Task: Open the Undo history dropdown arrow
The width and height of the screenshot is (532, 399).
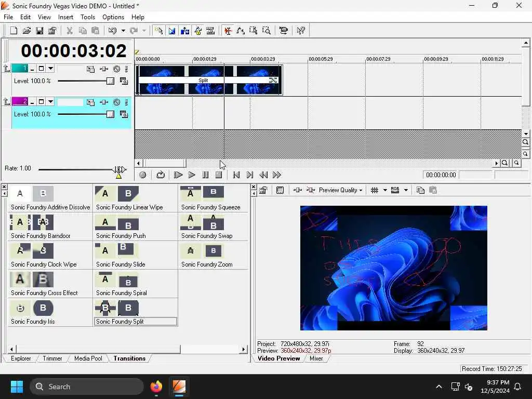Action: (x=123, y=31)
